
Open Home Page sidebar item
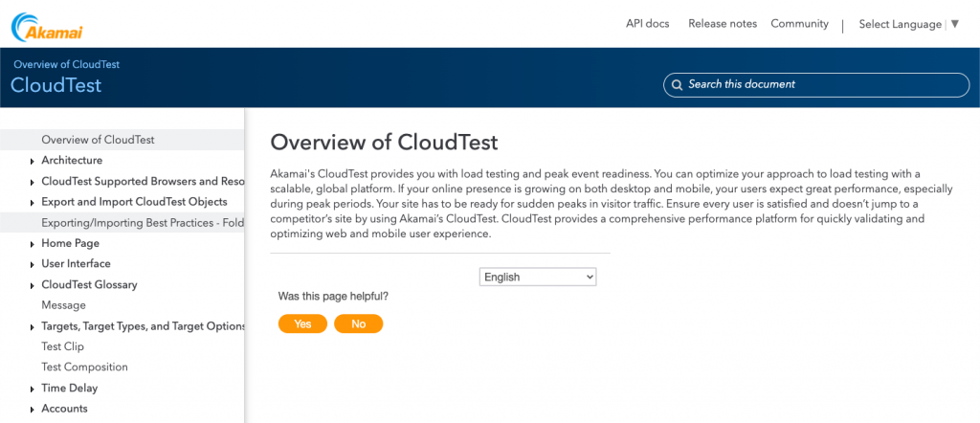(x=70, y=243)
